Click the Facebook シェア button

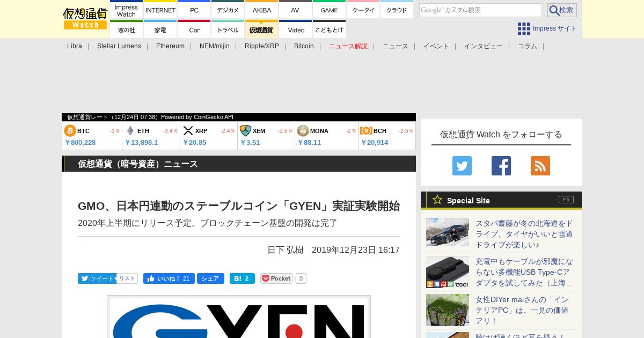210,278
